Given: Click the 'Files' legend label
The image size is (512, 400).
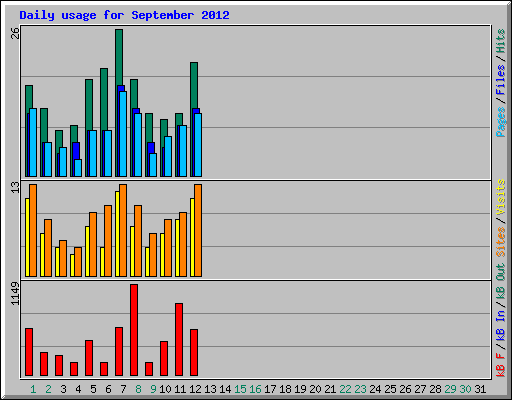Looking at the screenshot, I should (x=500, y=80).
